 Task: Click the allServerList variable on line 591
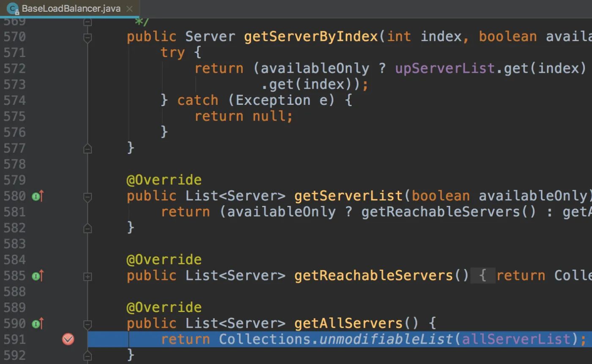[516, 339]
